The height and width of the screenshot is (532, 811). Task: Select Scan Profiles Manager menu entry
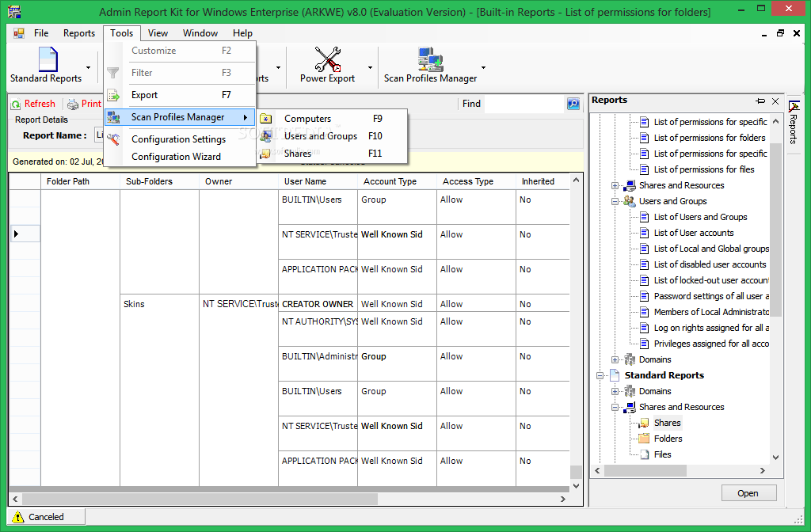pyautogui.click(x=180, y=117)
